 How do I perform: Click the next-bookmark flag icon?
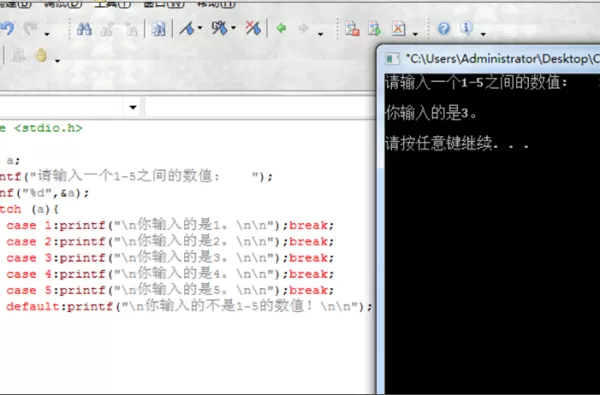220,28
